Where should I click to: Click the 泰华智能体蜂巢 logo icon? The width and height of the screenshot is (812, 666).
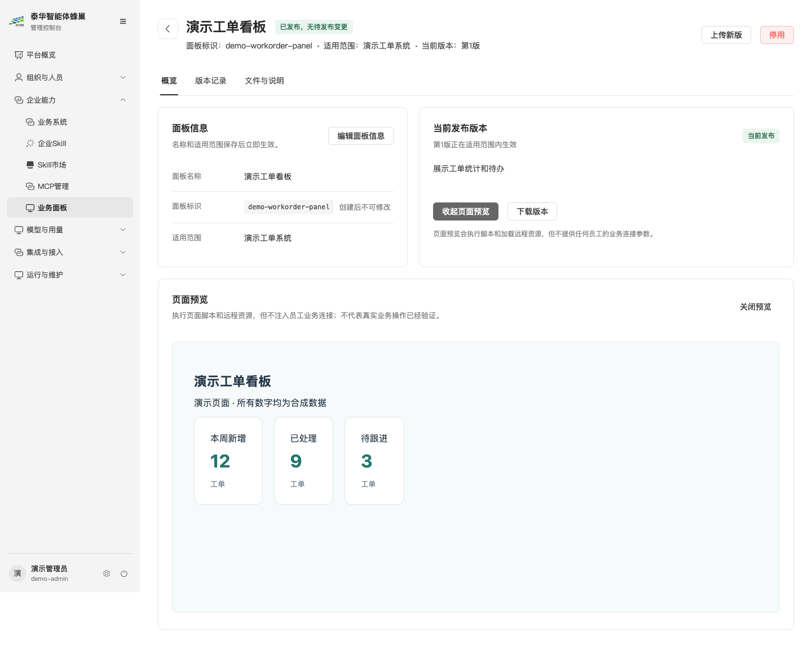coord(17,21)
